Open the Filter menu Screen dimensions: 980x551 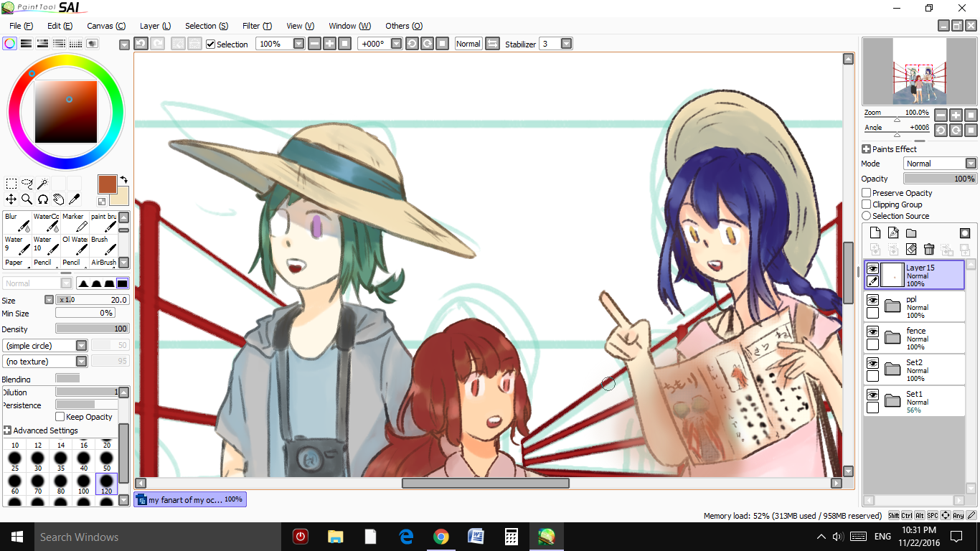coord(257,26)
